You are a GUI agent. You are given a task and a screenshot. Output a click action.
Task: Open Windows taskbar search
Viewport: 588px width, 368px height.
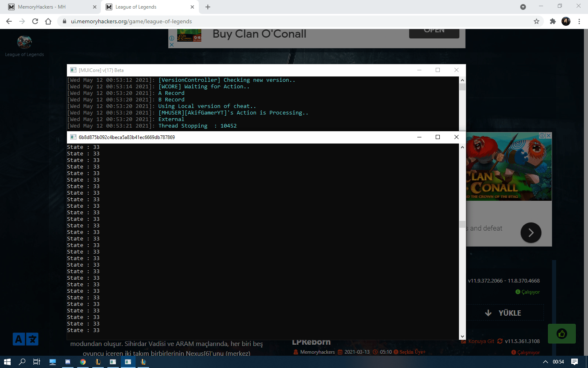point(22,362)
